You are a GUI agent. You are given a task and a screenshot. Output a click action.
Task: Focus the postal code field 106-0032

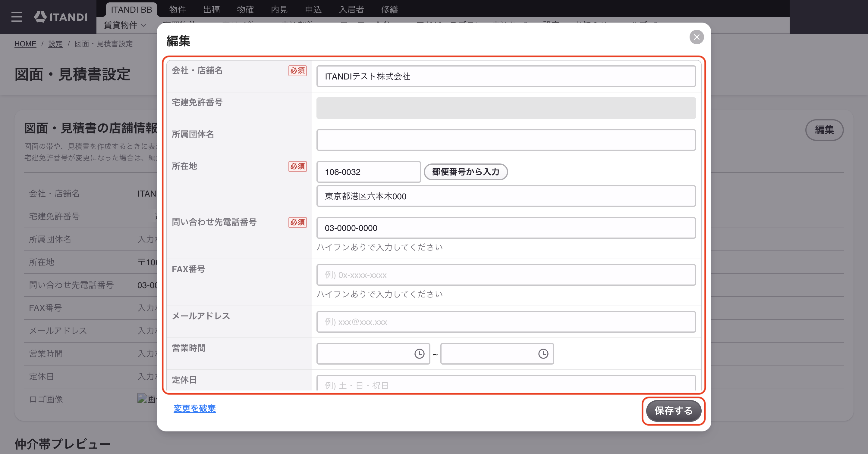369,172
